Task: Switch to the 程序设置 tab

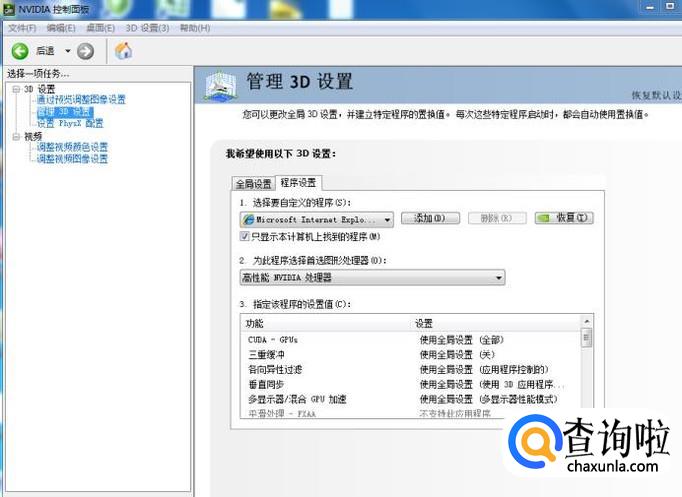Action: [298, 183]
